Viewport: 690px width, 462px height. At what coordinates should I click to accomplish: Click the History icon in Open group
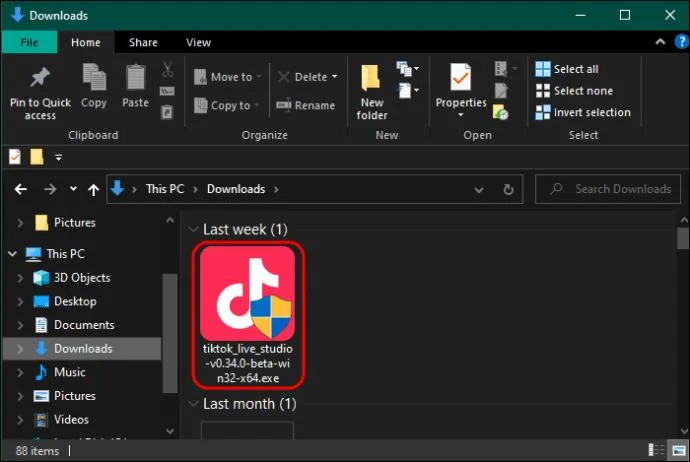click(x=500, y=112)
